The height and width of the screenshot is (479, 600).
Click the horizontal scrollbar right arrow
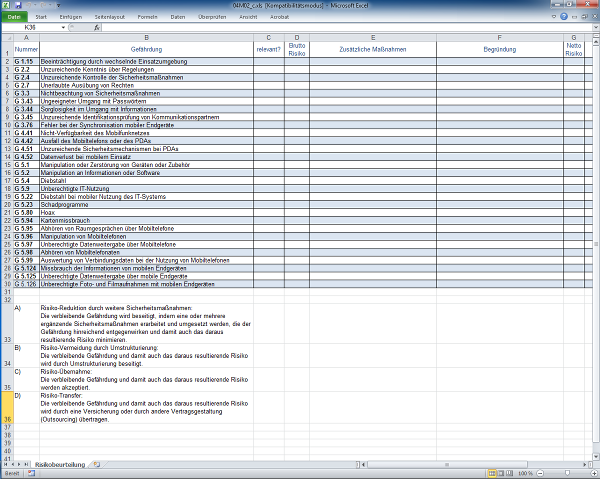pos(586,465)
